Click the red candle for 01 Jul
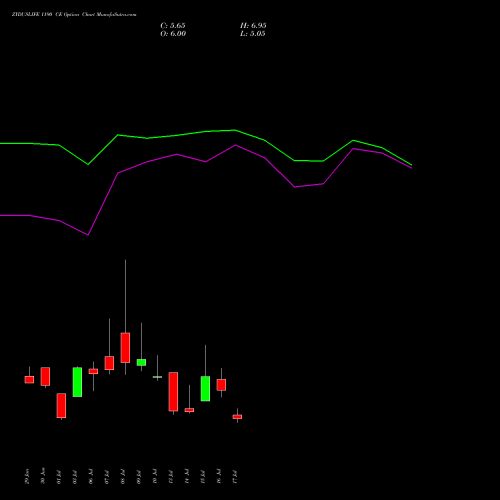 [61, 405]
